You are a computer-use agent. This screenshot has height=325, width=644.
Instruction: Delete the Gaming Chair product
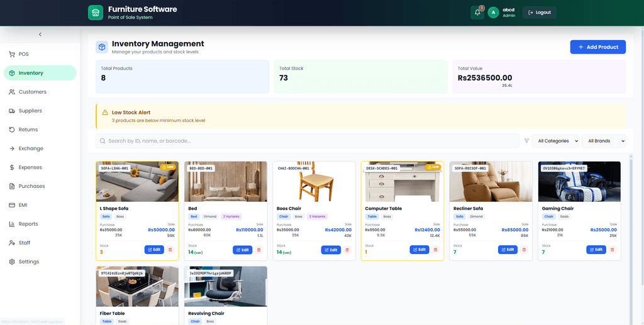(x=613, y=250)
